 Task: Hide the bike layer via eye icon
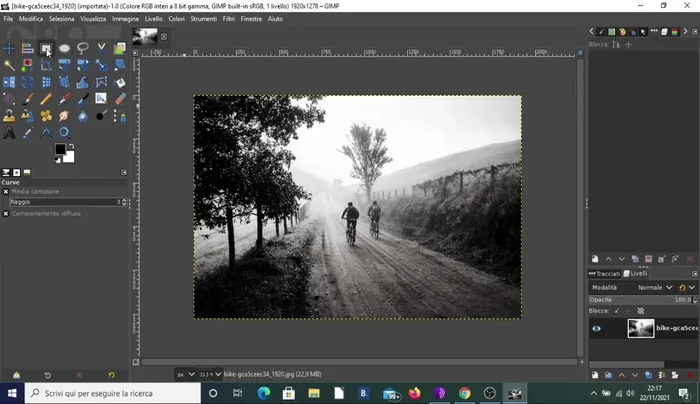[x=597, y=328]
